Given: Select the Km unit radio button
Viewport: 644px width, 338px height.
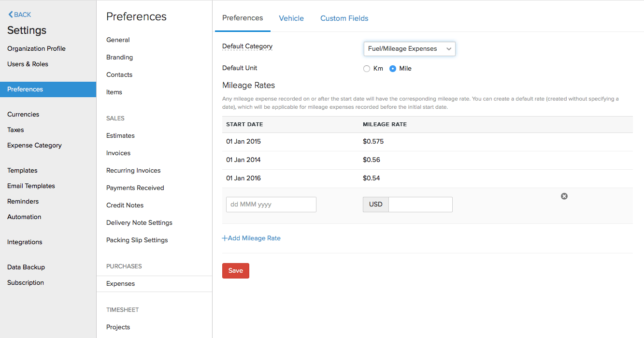Looking at the screenshot, I should coord(367,69).
